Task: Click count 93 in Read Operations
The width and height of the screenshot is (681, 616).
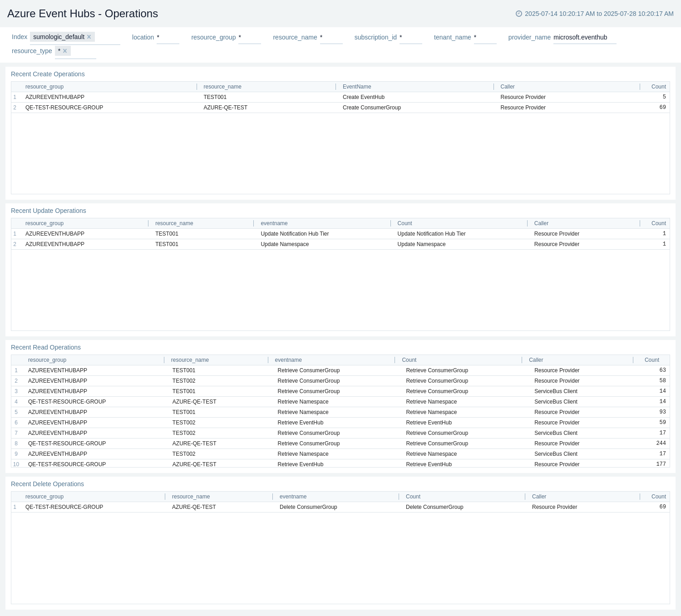Action: 662,412
